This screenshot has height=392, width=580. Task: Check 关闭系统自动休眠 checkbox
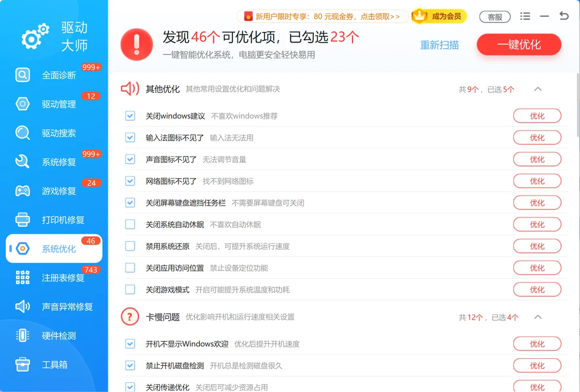coord(130,224)
